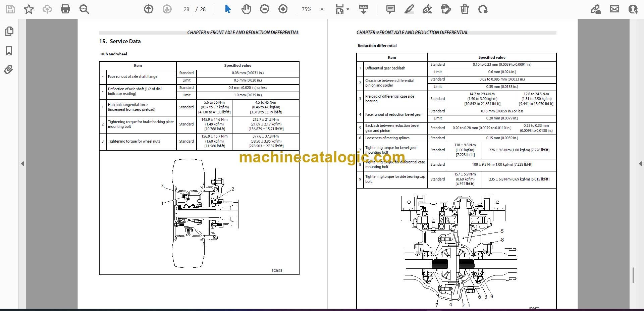Click the 'Hub and wheel' label

(x=114, y=54)
